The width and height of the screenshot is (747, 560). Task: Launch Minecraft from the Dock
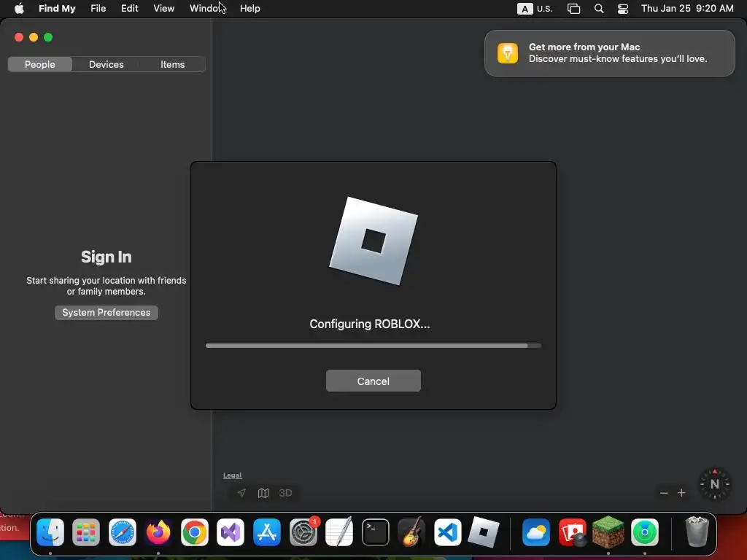(608, 532)
